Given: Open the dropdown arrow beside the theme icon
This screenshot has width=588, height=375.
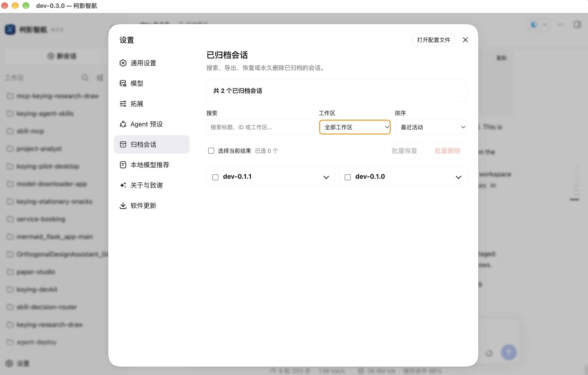Looking at the screenshot, I should (x=545, y=25).
